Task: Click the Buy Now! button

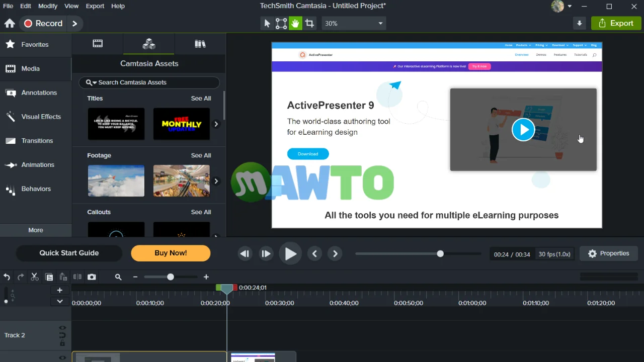Action: point(171,253)
